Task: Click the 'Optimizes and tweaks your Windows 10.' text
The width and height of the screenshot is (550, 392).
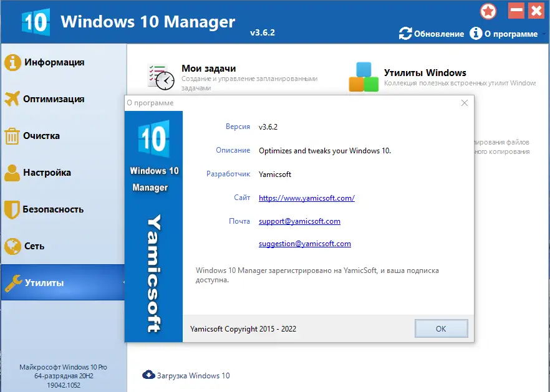Action: 325,151
